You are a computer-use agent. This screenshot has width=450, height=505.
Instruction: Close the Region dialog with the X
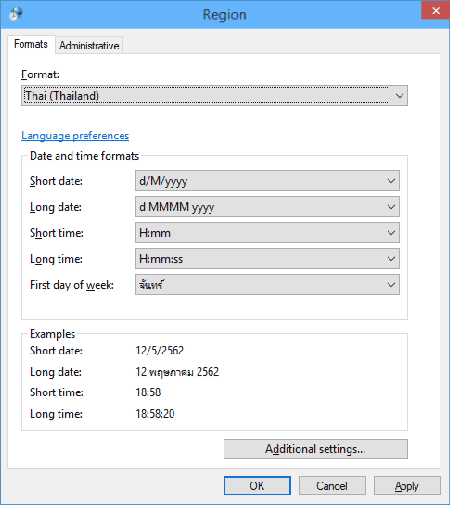[435, 11]
